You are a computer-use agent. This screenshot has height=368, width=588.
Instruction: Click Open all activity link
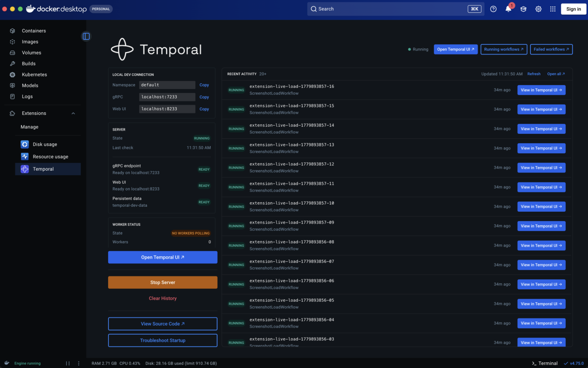coord(556,74)
